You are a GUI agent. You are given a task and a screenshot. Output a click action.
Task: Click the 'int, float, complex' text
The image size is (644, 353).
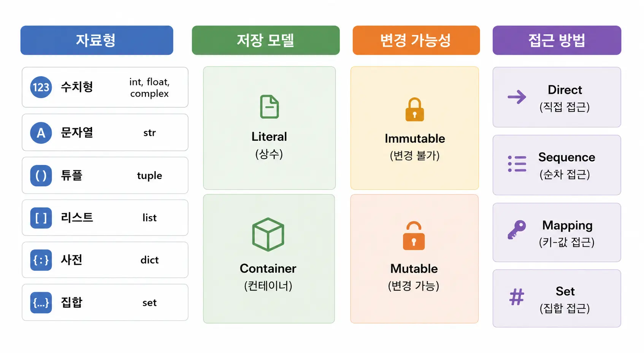(149, 87)
